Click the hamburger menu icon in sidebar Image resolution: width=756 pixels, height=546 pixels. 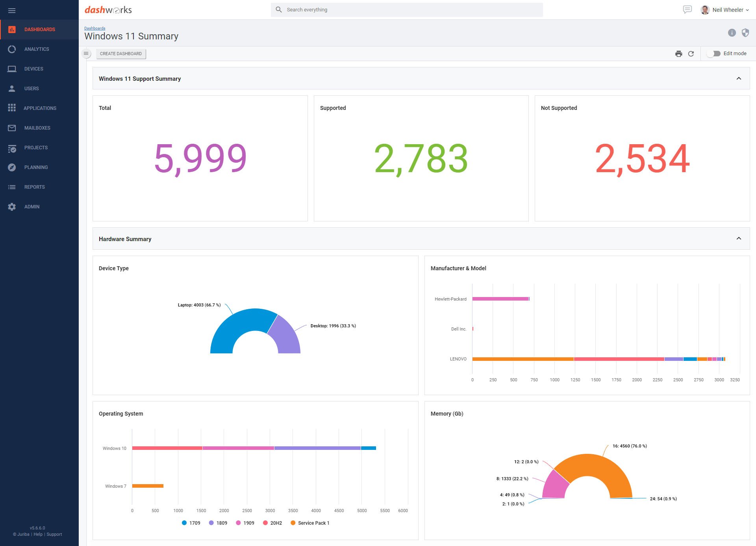[12, 11]
